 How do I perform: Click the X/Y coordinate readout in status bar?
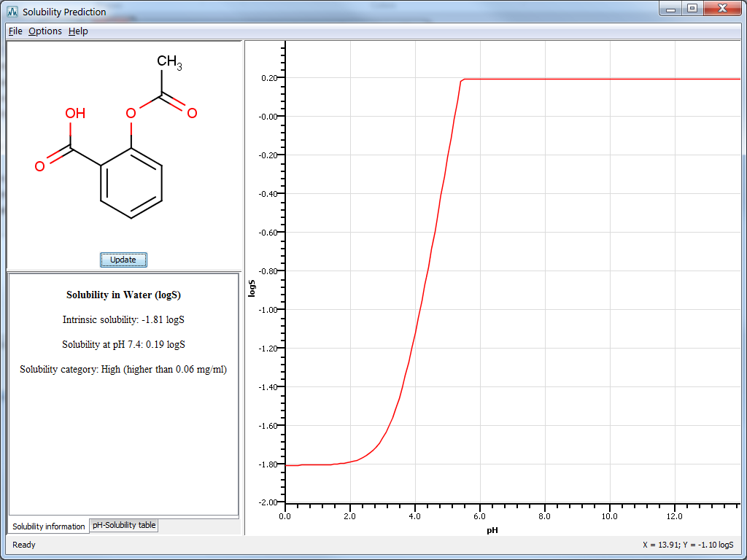click(x=687, y=545)
